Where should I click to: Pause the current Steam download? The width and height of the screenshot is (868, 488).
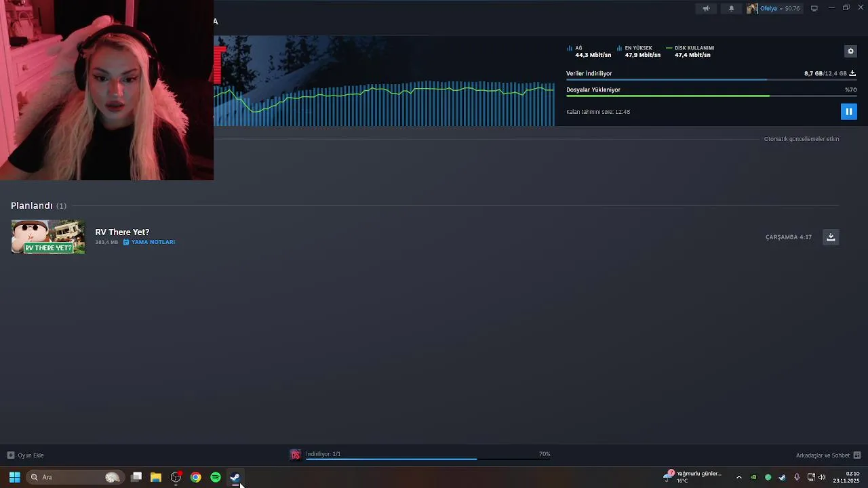click(x=848, y=112)
